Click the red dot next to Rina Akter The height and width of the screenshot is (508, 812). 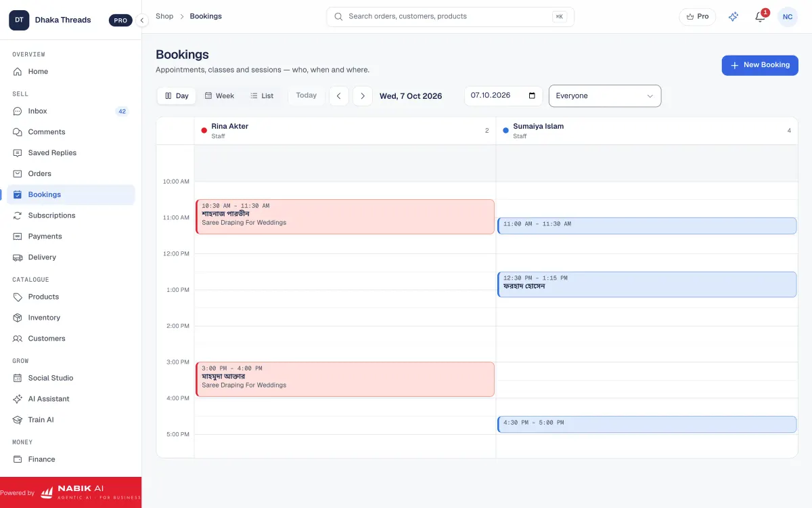tap(204, 131)
